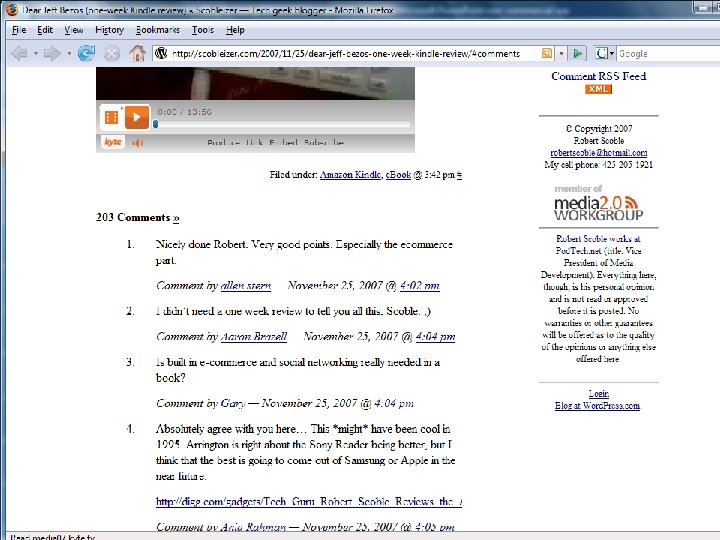Open the File menu
This screenshot has height=540, width=720.
(x=19, y=30)
